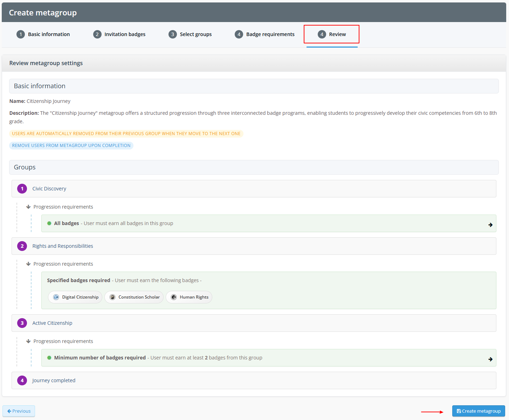Select the Constitution Scholar badge chip

(x=134, y=297)
